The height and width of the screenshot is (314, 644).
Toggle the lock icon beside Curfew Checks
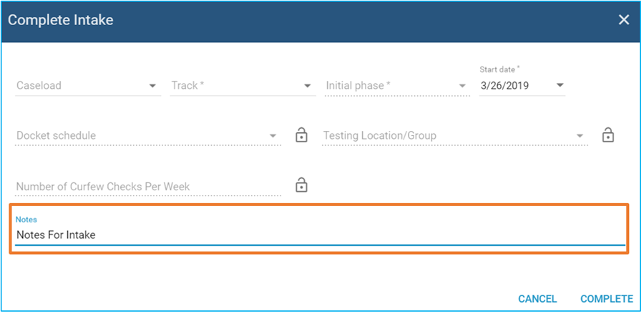pos(302,185)
